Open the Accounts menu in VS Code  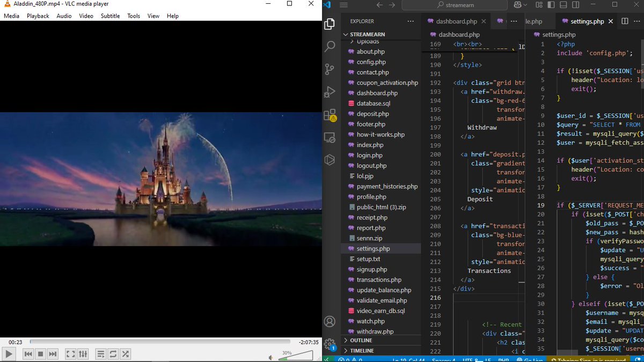coord(330,322)
